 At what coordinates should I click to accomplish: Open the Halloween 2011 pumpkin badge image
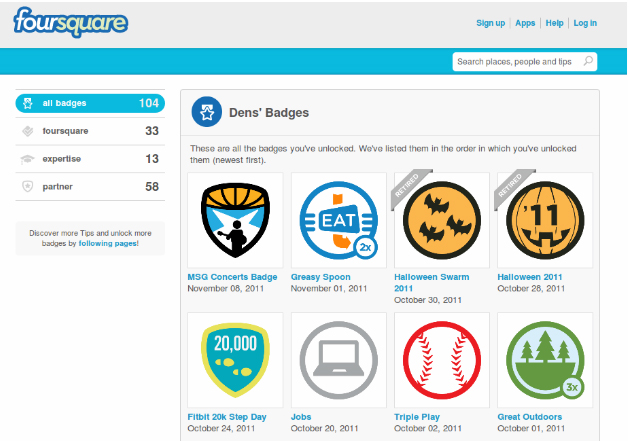[545, 220]
